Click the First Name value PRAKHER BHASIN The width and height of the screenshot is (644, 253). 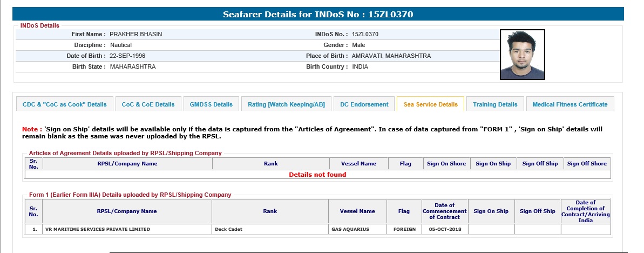click(135, 34)
